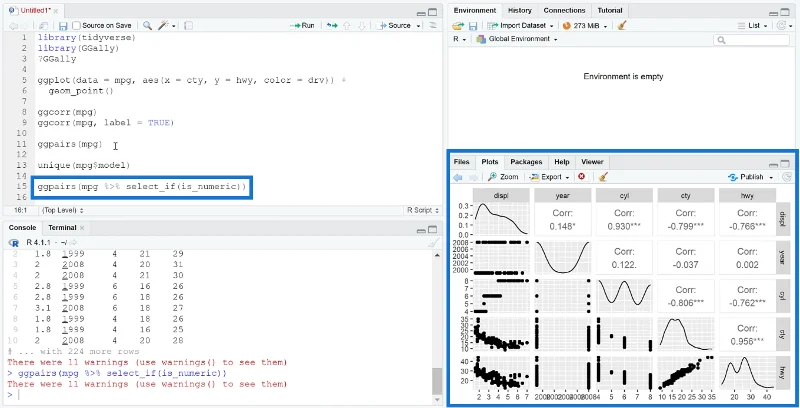Open Global Environment dropdown
Image resolution: width=800 pixels, height=408 pixels.
pos(516,39)
